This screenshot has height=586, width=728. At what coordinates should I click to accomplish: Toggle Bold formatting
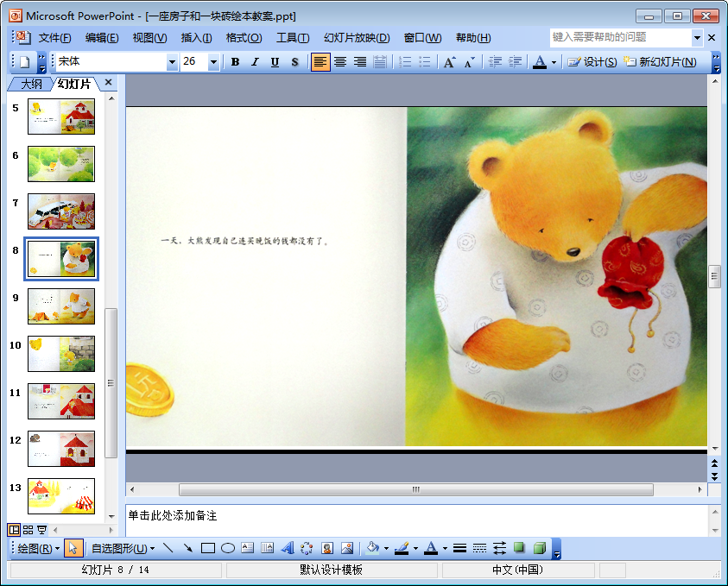(x=236, y=62)
